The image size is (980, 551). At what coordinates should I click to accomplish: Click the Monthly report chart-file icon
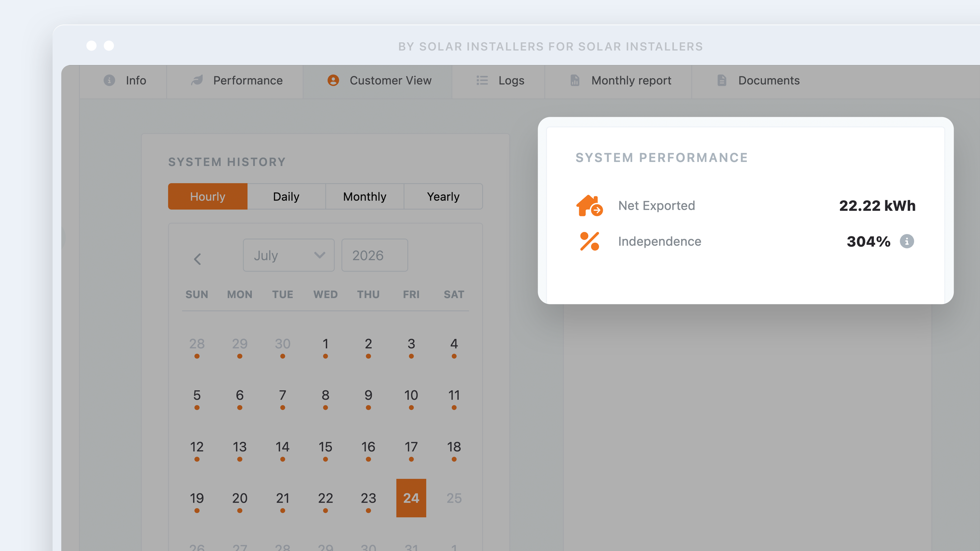click(575, 80)
